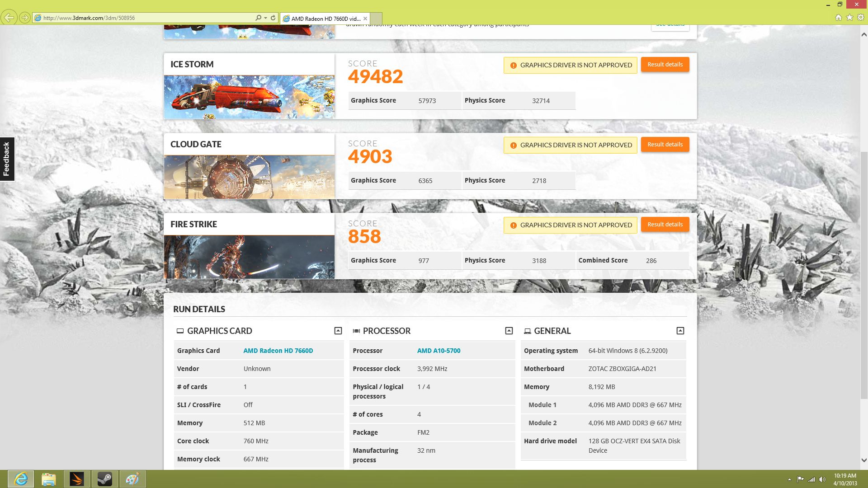Click the Ice Storm driver not approved warning
Viewport: 868px width, 488px height.
coord(571,65)
